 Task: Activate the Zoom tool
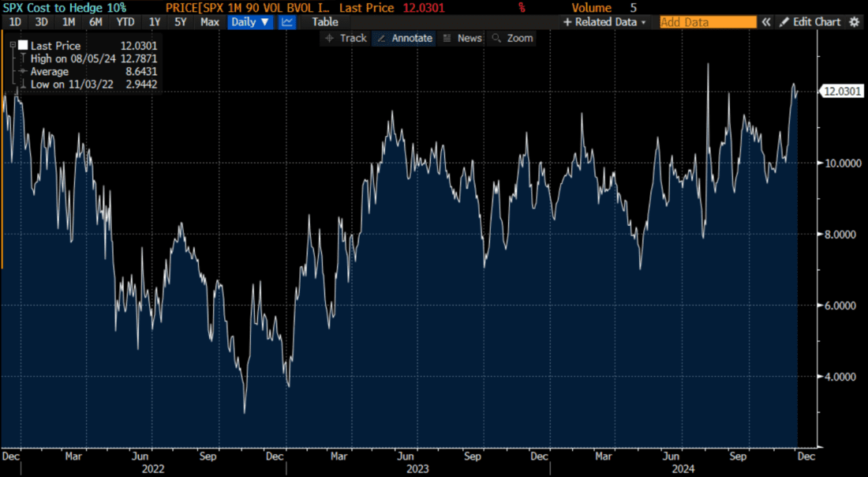pyautogui.click(x=512, y=38)
